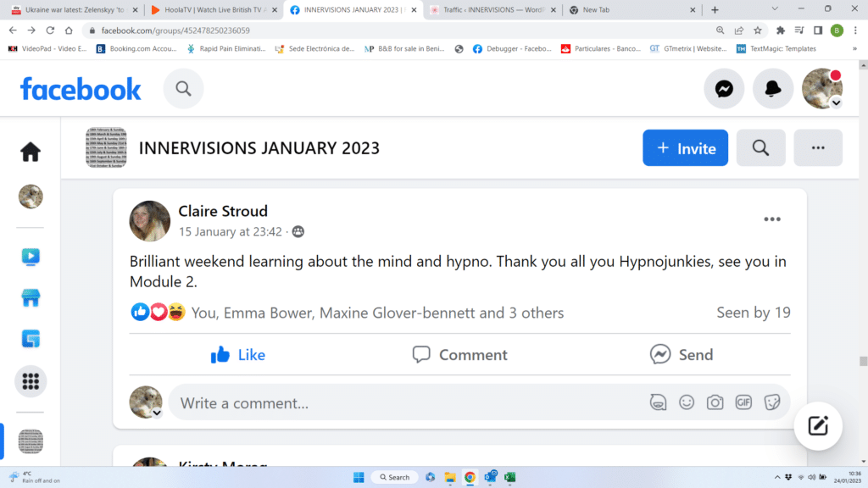Screen dimensions: 868x488
Task: Expand the group's more options menu
Action: point(817,148)
